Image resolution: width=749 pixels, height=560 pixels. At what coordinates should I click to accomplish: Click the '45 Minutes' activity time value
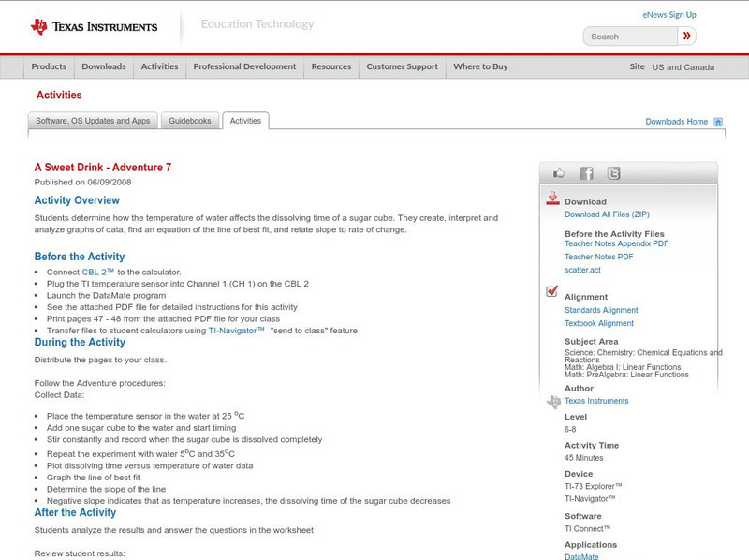[x=583, y=458]
